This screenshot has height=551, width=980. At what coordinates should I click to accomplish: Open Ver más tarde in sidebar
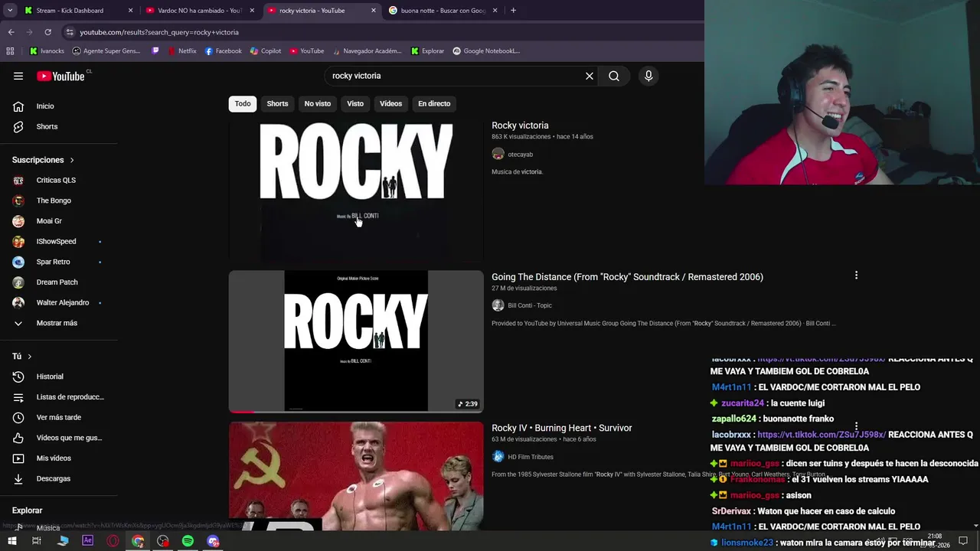click(58, 417)
